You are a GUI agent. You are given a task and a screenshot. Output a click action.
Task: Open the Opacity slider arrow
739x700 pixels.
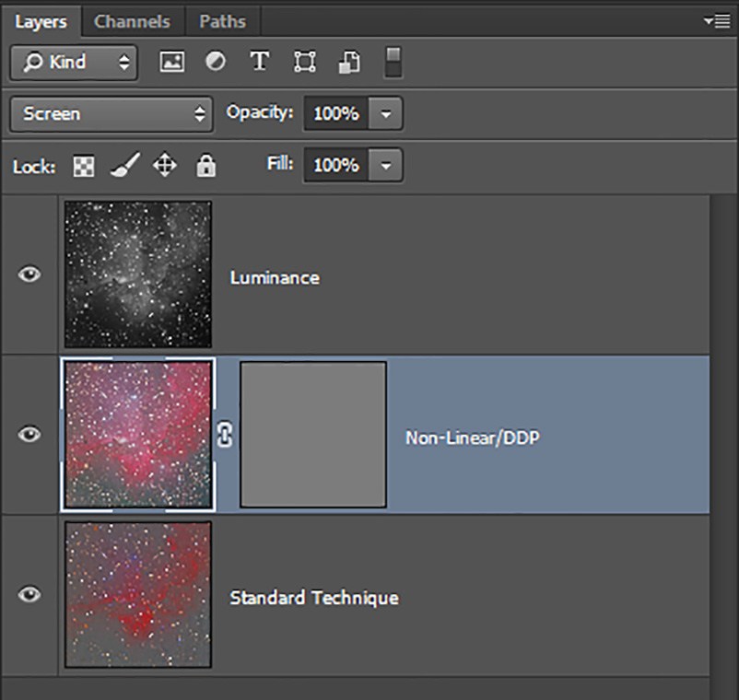385,113
